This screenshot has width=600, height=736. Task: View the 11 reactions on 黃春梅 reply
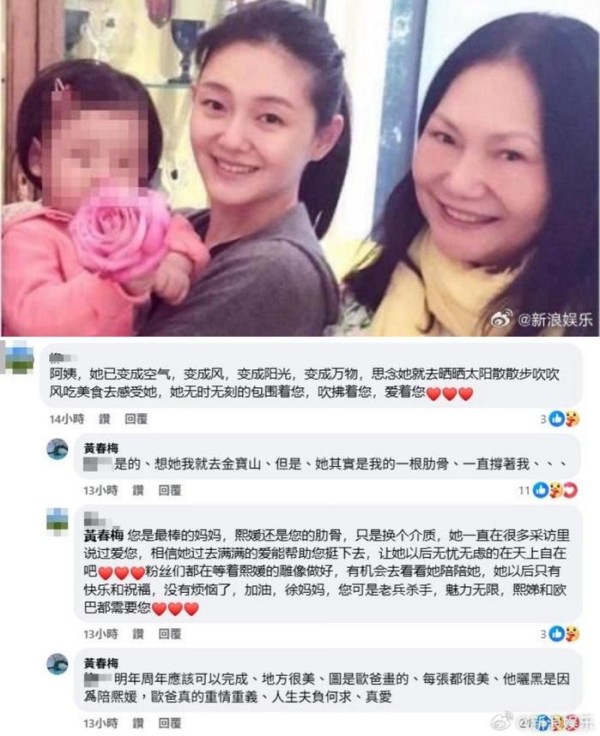click(x=547, y=491)
